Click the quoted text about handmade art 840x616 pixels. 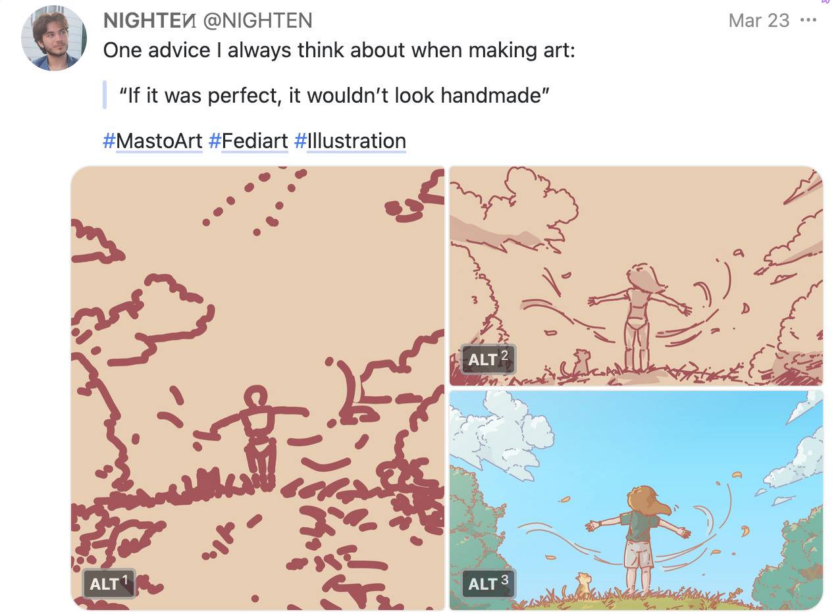[334, 95]
